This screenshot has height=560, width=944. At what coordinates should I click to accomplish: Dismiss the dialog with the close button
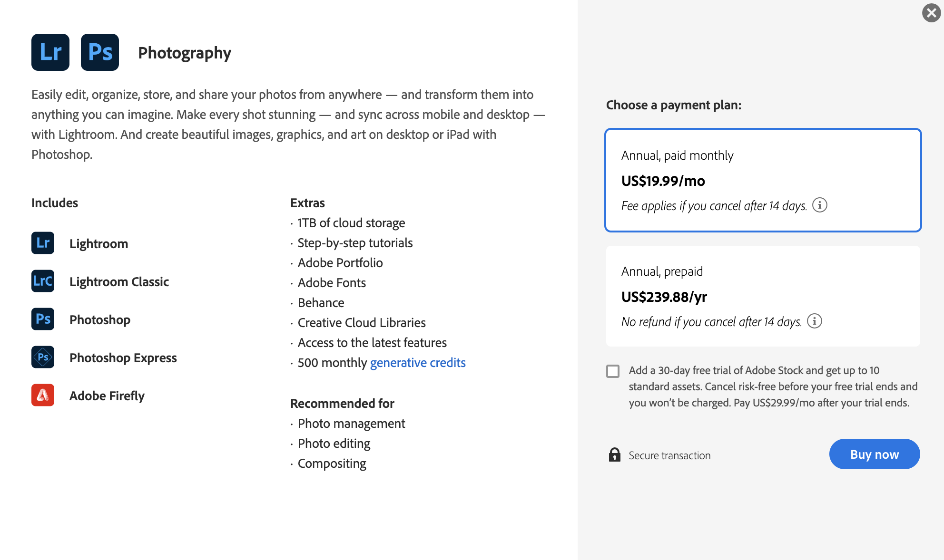point(931,13)
